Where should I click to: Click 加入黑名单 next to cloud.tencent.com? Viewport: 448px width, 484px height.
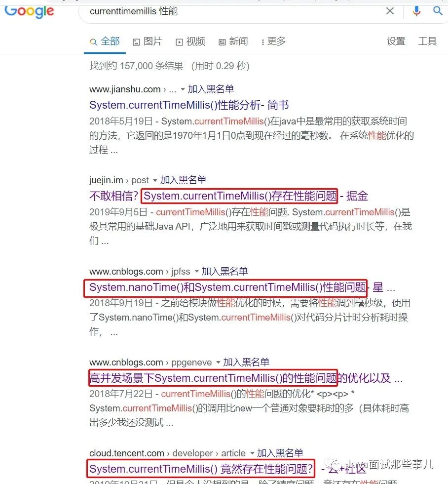[x=280, y=453]
